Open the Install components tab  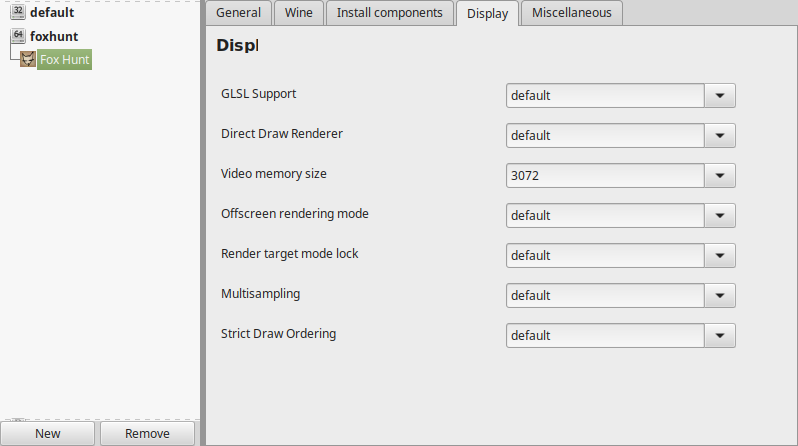pos(389,13)
